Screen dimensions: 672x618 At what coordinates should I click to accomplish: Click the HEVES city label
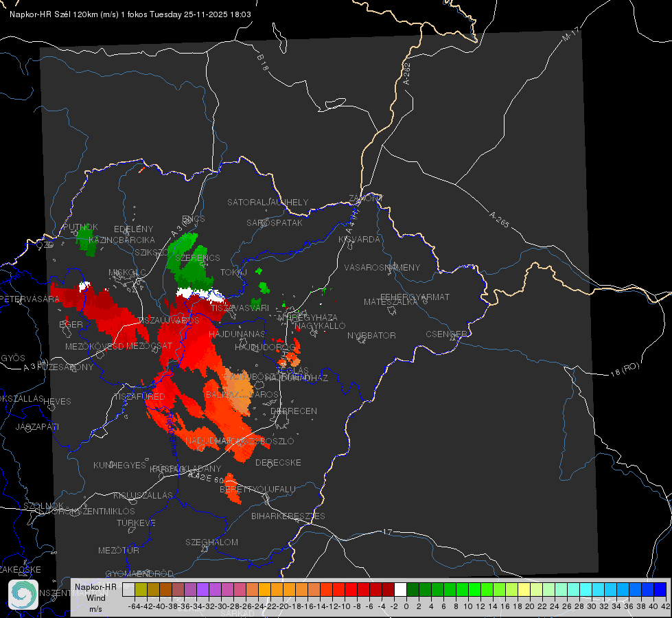pyautogui.click(x=57, y=402)
